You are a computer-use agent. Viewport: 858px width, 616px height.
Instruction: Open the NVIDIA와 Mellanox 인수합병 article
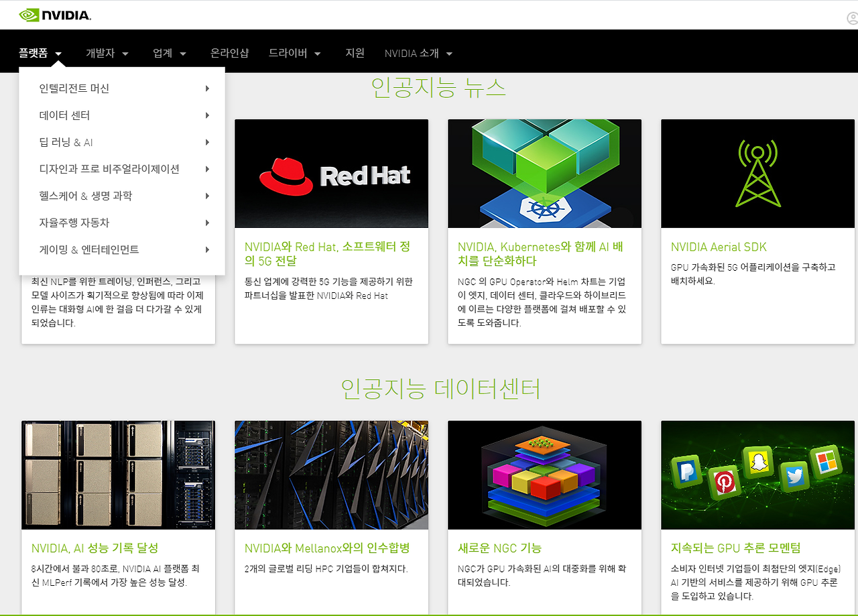tap(329, 548)
